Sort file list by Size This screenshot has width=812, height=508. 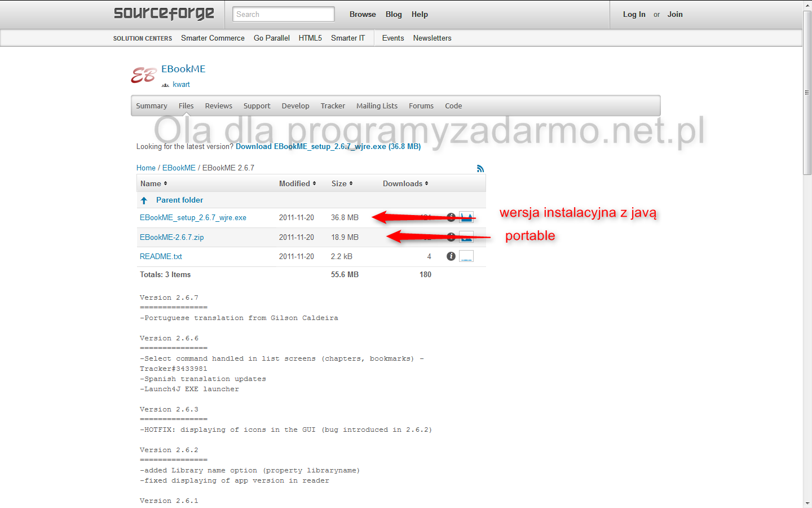pos(342,183)
